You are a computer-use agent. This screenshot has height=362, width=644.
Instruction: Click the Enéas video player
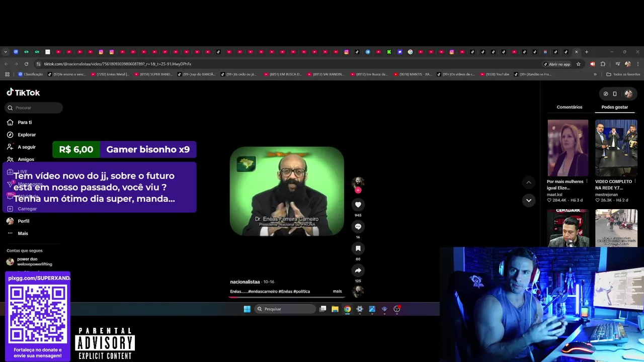click(x=287, y=191)
